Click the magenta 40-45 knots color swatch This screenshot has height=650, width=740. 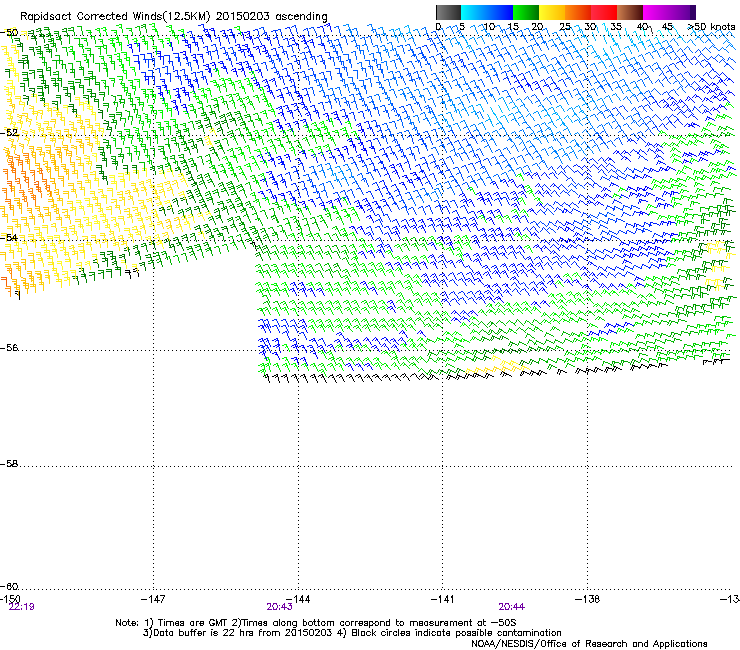click(656, 12)
